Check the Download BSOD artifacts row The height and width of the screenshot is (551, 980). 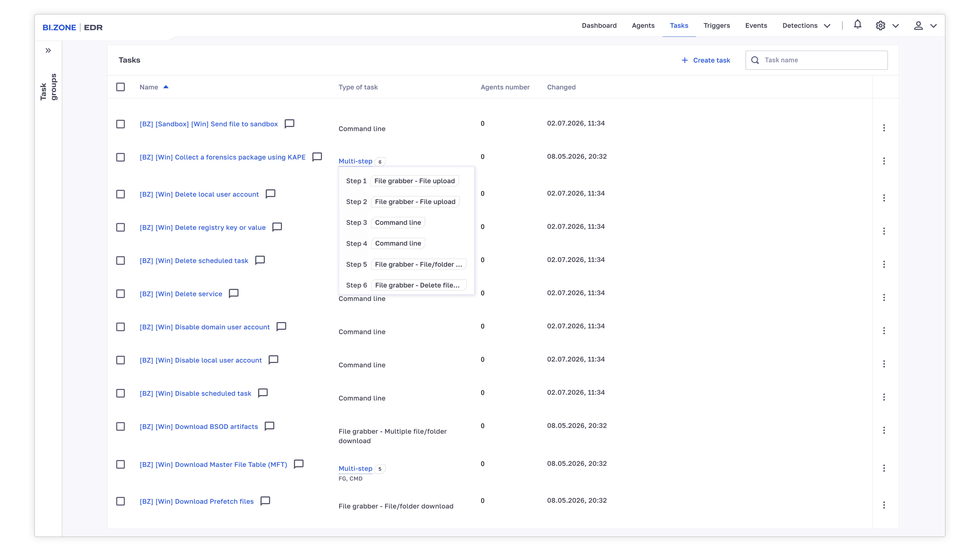[x=120, y=426]
